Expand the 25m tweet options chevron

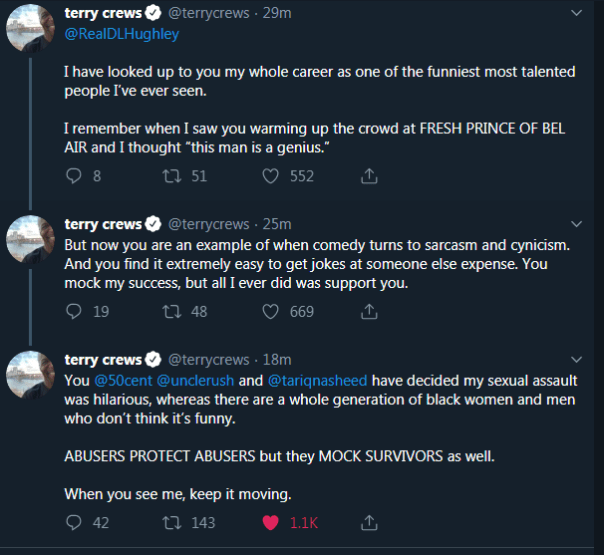pyautogui.click(x=576, y=224)
